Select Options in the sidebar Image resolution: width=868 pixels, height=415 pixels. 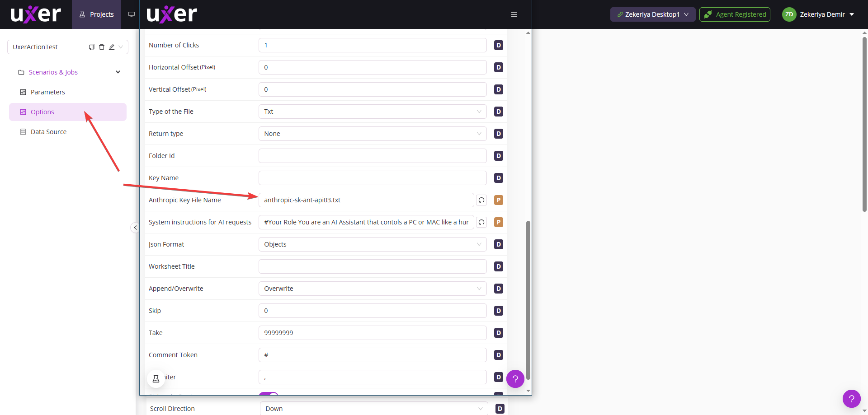pos(68,112)
